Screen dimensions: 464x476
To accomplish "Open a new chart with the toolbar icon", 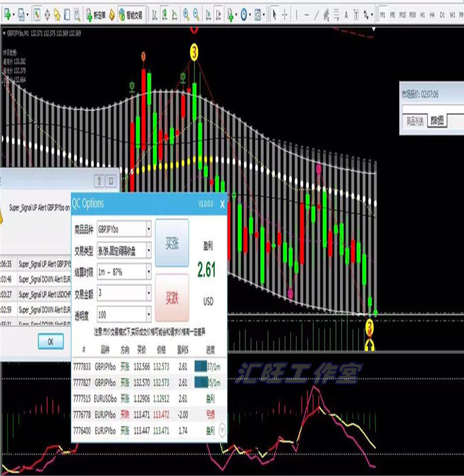I will pyautogui.click(x=7, y=14).
